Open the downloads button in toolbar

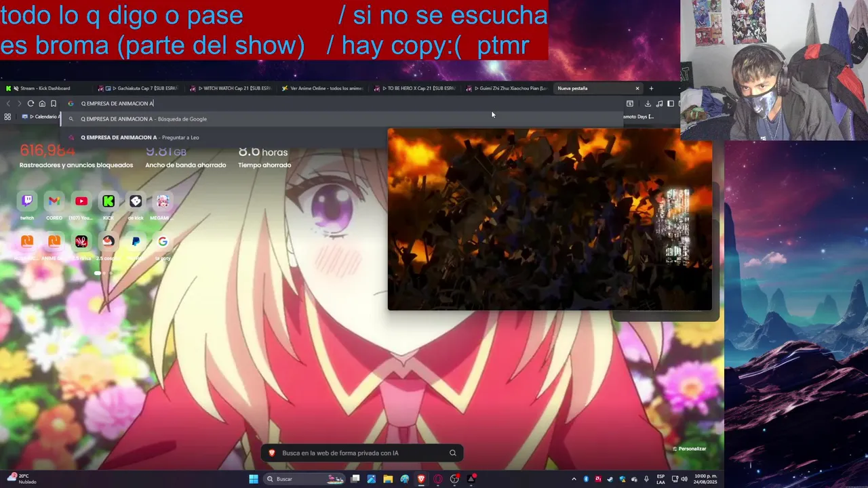coord(648,104)
